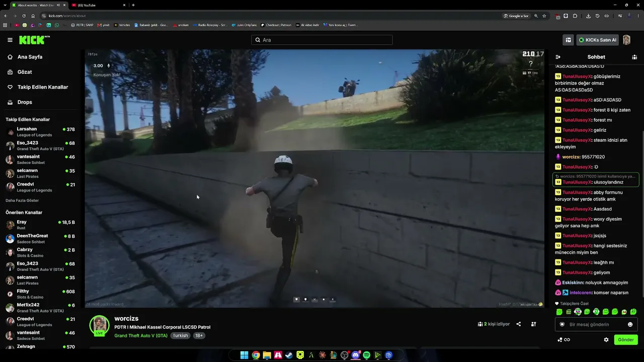644x362 pixels.
Task: Click the KICK logo
Action: (34, 40)
